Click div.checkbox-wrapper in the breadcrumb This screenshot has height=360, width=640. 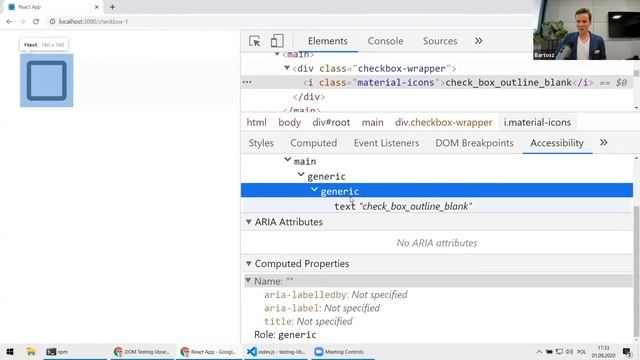pos(443,122)
